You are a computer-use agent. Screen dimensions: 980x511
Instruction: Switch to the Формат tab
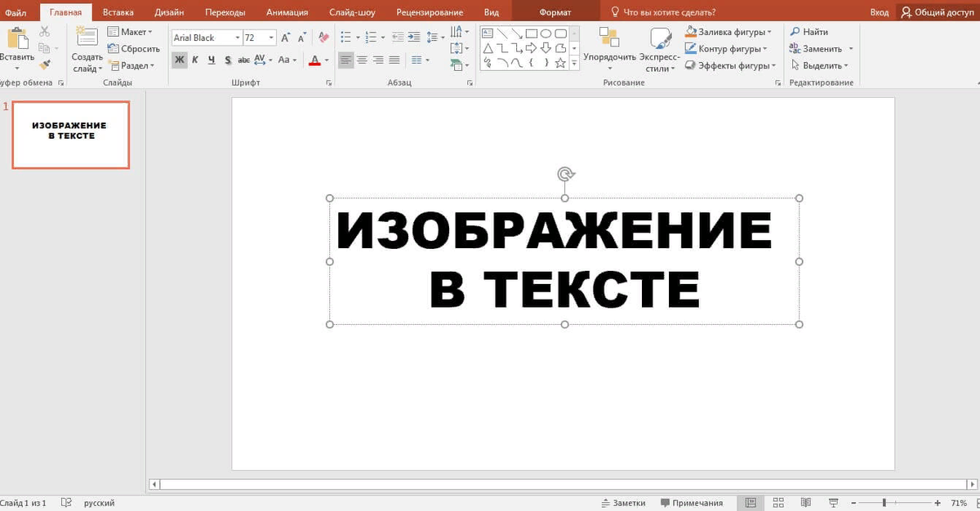pyautogui.click(x=555, y=12)
